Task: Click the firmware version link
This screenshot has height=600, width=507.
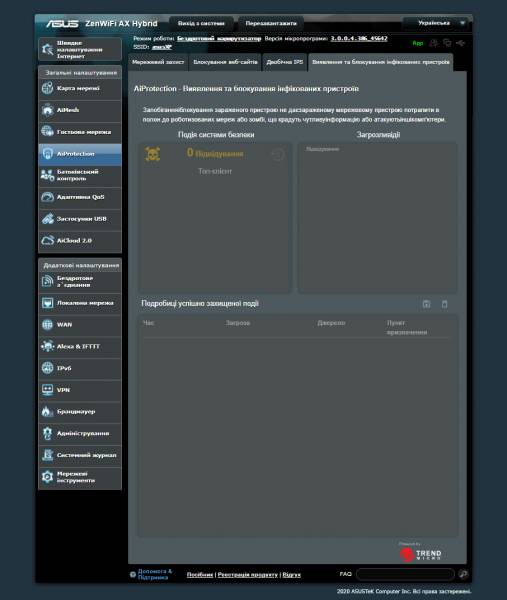Action: (x=359, y=39)
